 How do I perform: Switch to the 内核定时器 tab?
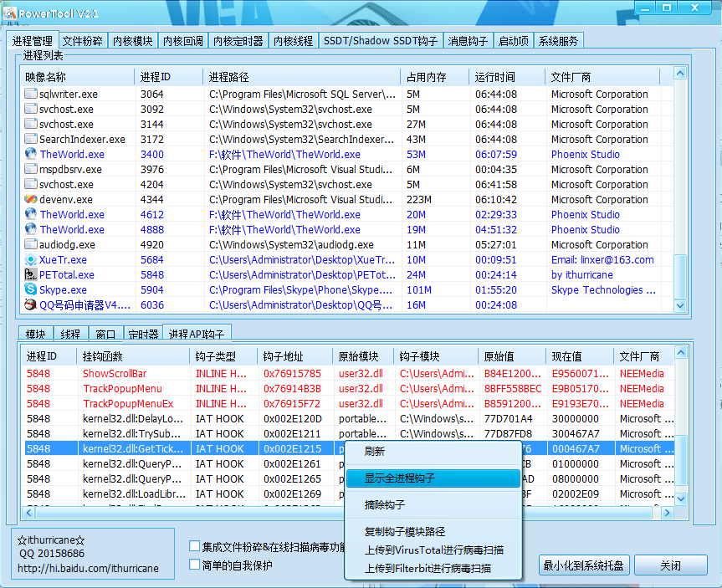point(238,41)
